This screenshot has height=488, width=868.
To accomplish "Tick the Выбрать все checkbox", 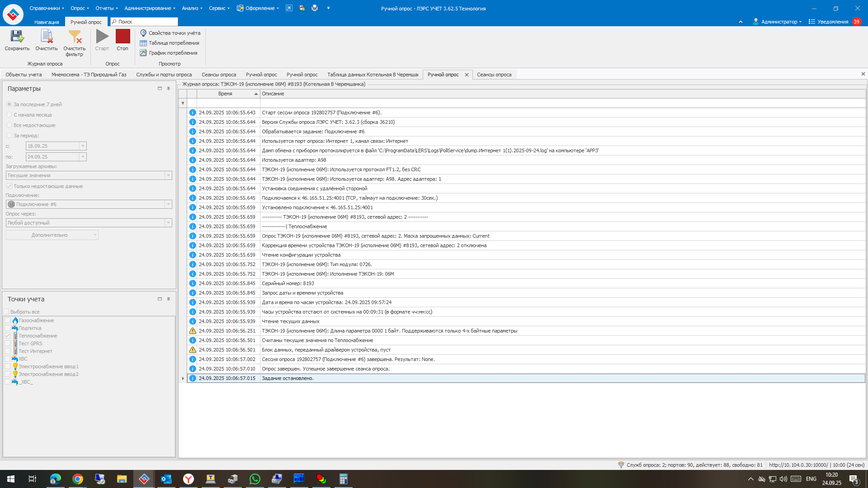I will (x=6, y=312).
